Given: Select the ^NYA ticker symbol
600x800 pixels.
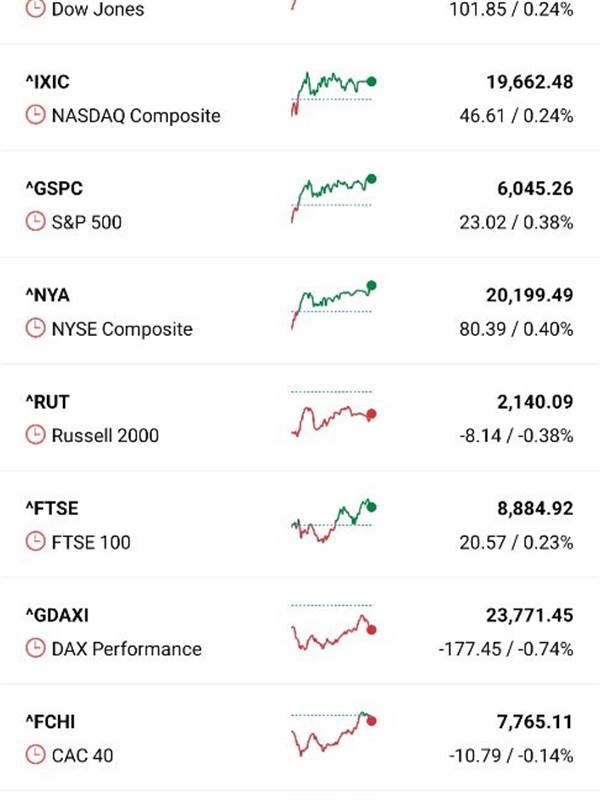Looking at the screenshot, I should tap(47, 295).
